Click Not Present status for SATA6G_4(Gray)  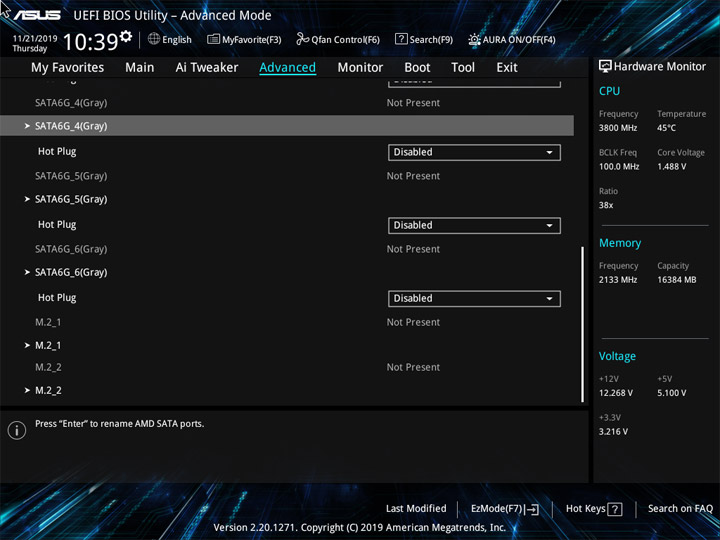click(413, 103)
